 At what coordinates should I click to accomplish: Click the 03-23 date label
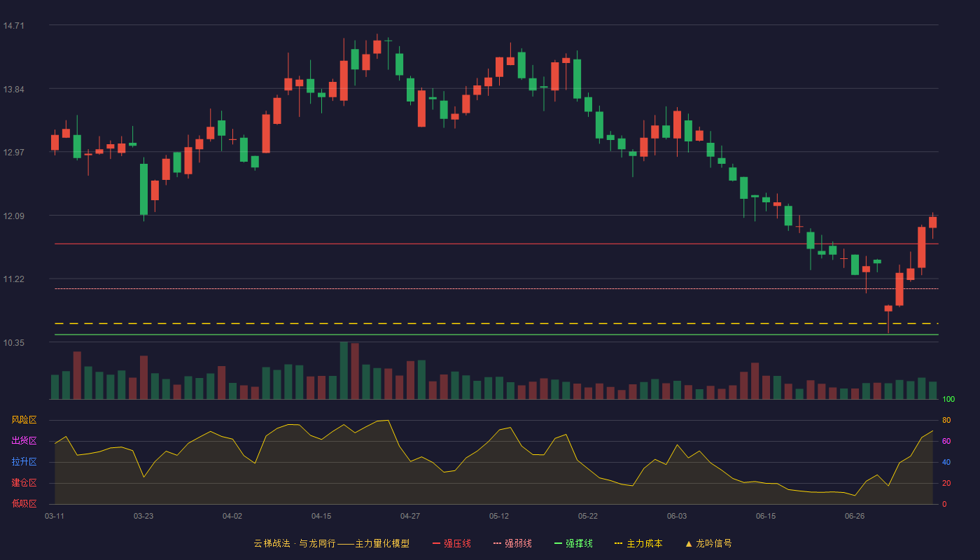click(143, 516)
